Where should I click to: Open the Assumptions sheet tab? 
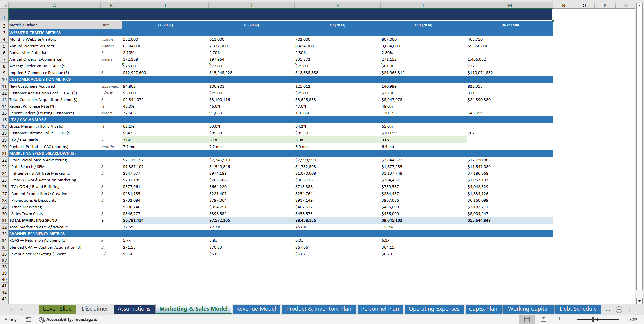pos(134,309)
